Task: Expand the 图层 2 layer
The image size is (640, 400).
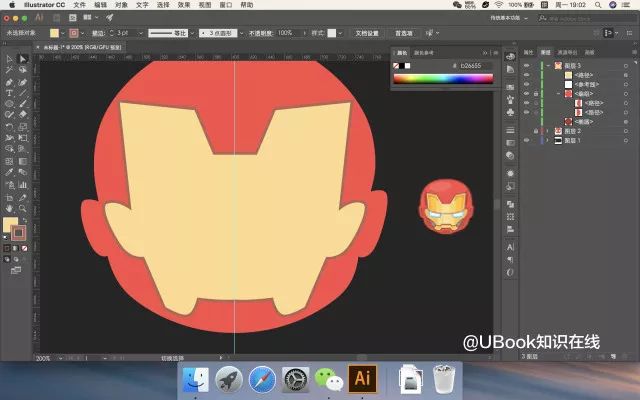Action: point(548,131)
